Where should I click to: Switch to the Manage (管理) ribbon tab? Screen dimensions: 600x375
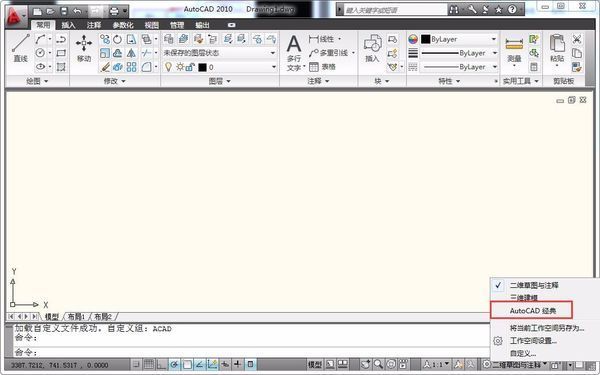point(177,25)
